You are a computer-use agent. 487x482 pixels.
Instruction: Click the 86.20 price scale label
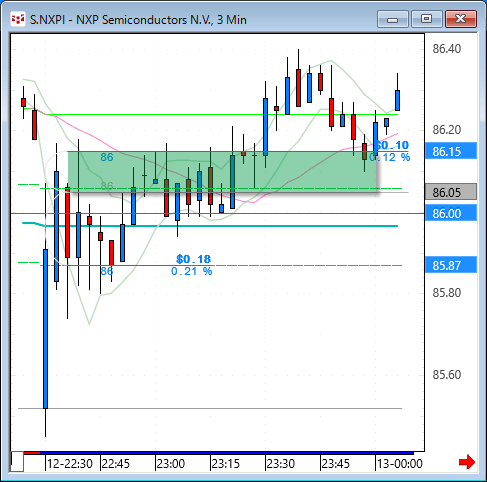coord(447,129)
